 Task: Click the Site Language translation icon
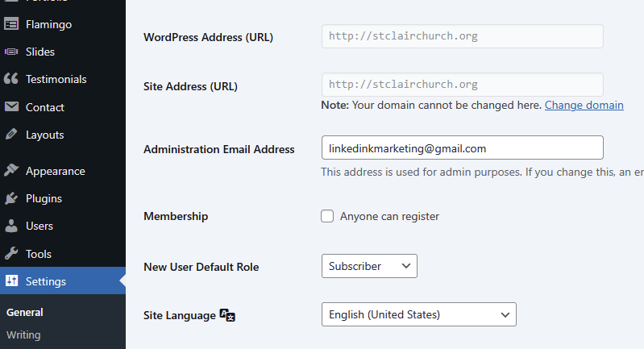(227, 315)
